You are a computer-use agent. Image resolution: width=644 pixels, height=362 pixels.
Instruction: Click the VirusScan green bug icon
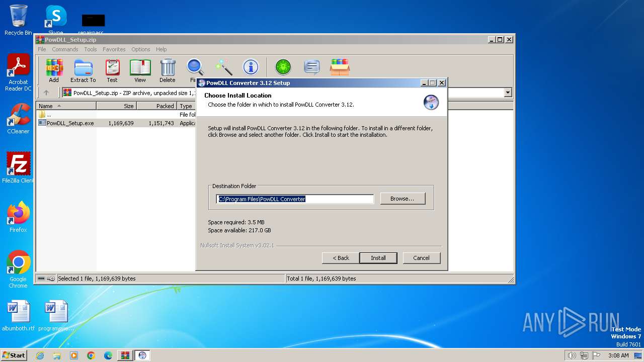tap(283, 67)
